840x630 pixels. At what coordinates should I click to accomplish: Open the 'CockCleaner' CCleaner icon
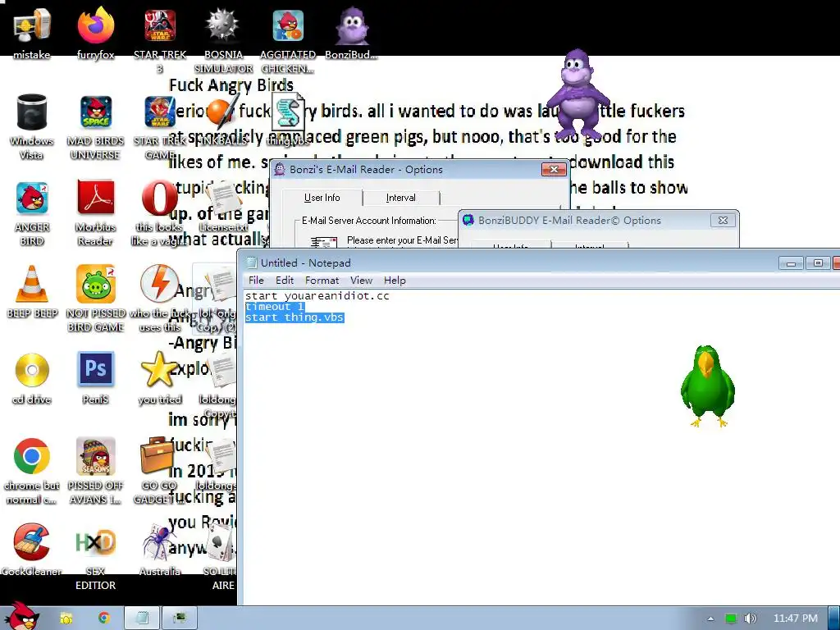tap(32, 542)
